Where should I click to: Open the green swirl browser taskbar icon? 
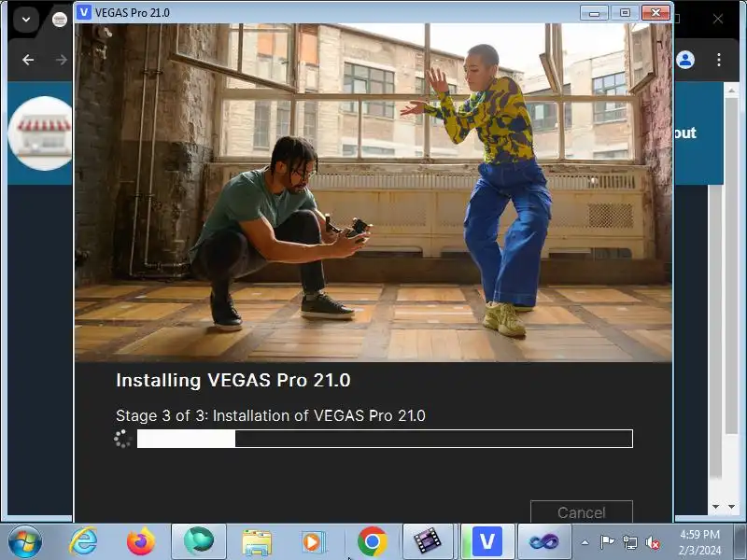[199, 542]
